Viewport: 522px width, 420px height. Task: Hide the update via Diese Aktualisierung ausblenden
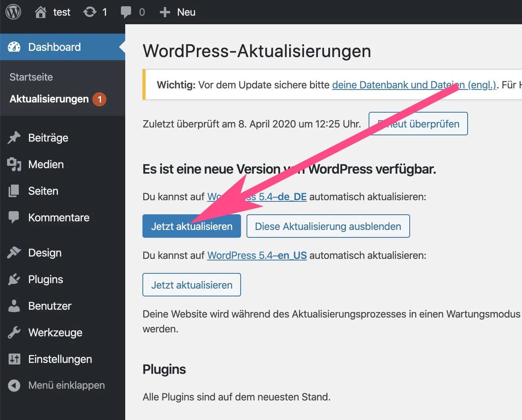(x=328, y=226)
